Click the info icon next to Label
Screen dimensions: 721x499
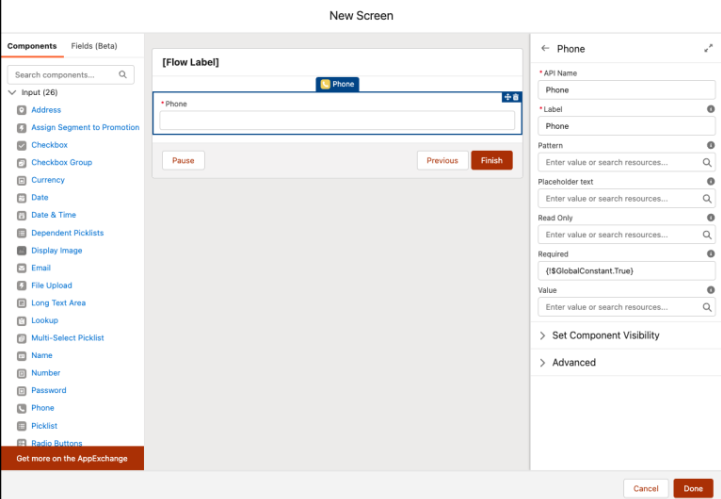coord(710,109)
